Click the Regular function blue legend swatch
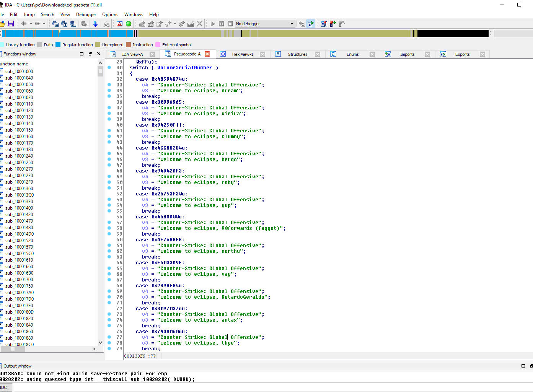 point(58,45)
